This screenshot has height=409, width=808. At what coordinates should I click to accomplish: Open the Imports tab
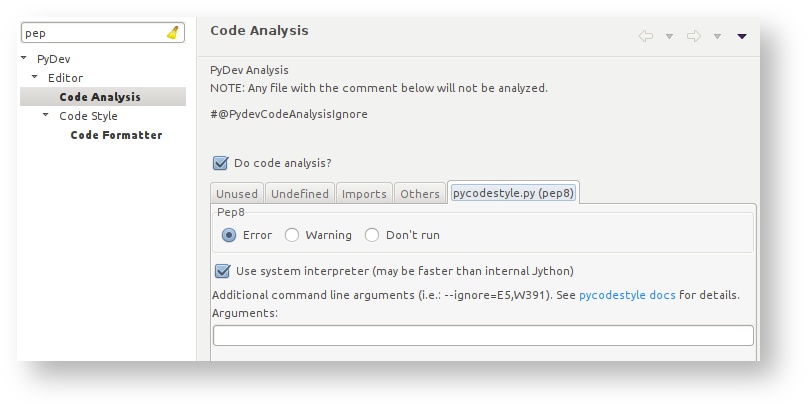tap(364, 194)
